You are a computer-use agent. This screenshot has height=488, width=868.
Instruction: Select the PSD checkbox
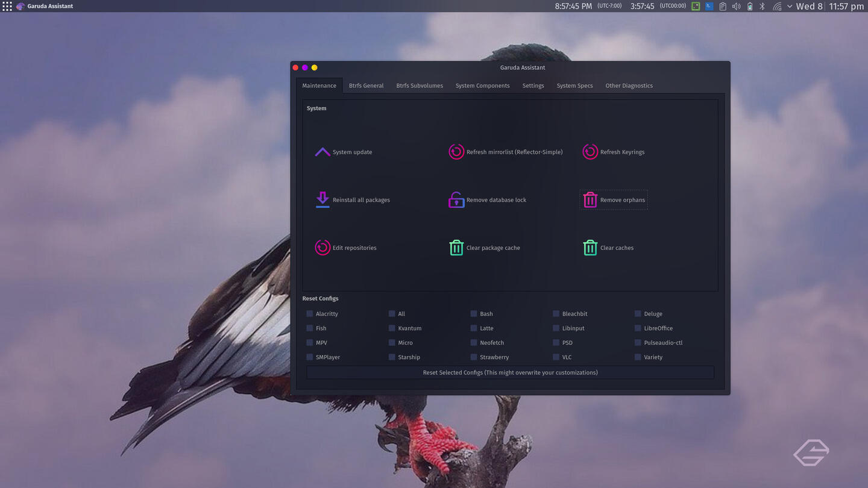click(x=556, y=342)
